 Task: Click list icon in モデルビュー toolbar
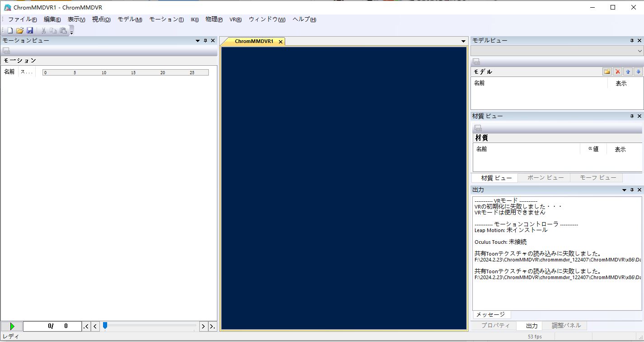[x=476, y=62]
